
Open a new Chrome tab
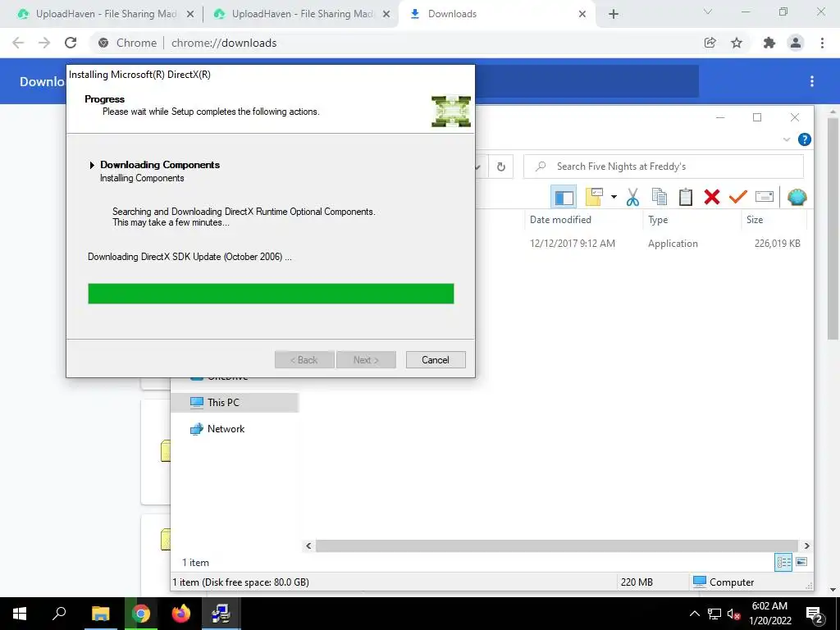[x=614, y=15]
